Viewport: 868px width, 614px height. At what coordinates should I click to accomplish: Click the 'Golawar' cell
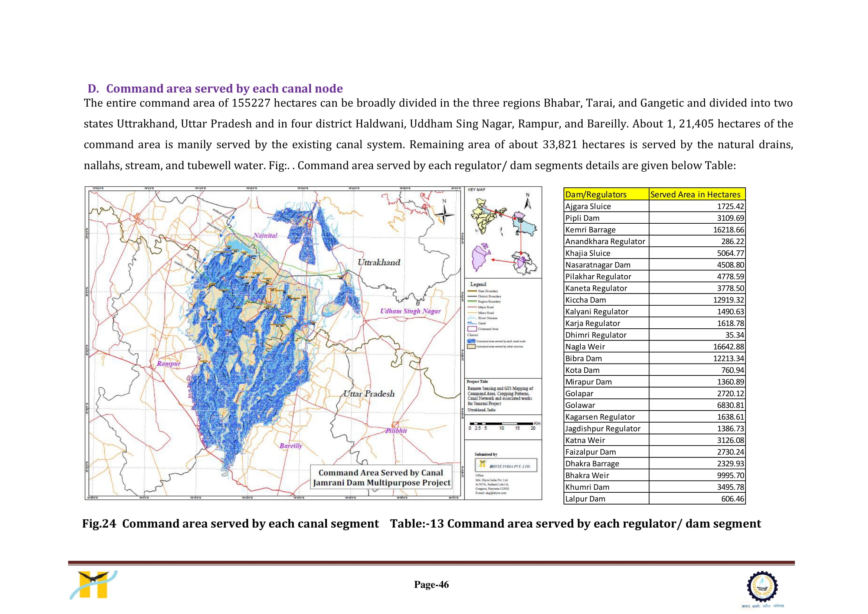point(606,405)
